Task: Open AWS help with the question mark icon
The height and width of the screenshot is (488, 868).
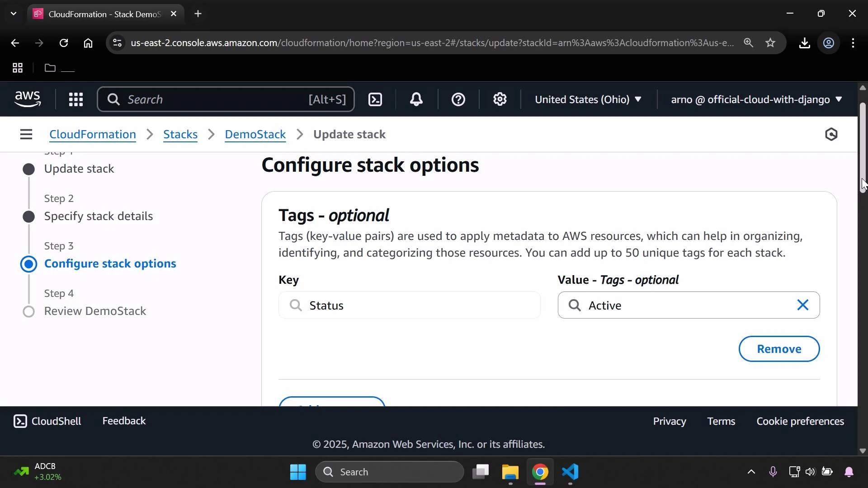Action: (458, 99)
